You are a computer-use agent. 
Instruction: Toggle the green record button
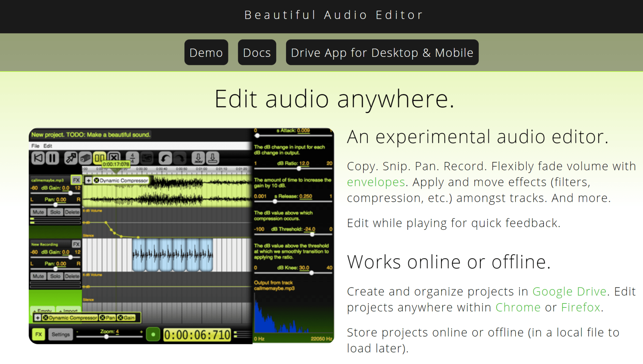coord(153,334)
